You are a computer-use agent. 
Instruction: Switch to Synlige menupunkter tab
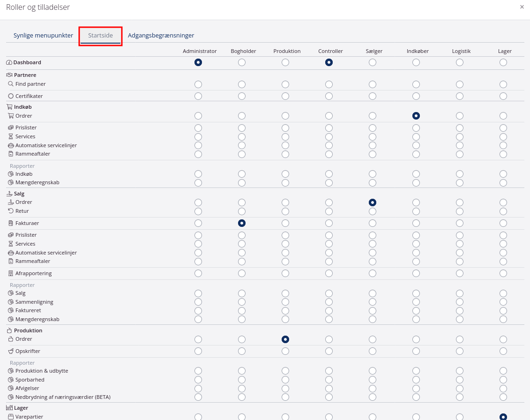[43, 36]
